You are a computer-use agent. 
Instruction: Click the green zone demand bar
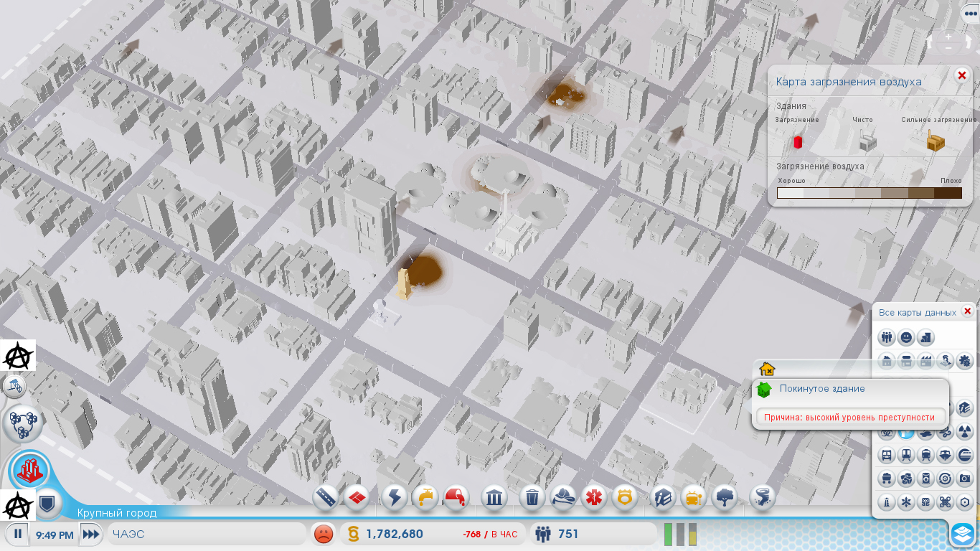click(669, 534)
